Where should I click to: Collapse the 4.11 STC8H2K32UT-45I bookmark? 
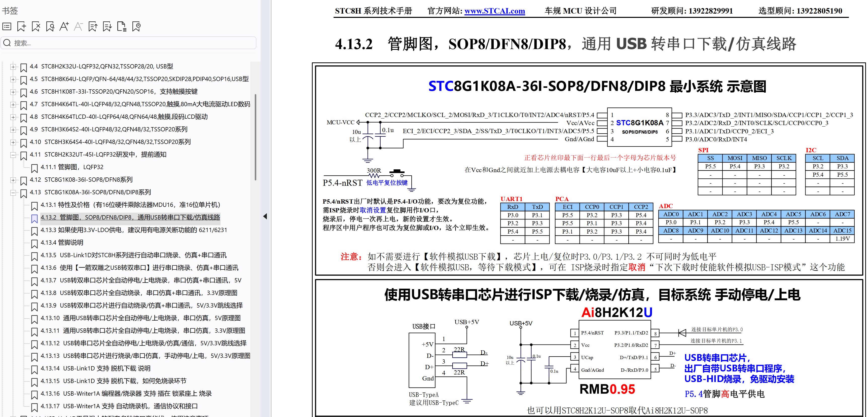tap(13, 155)
